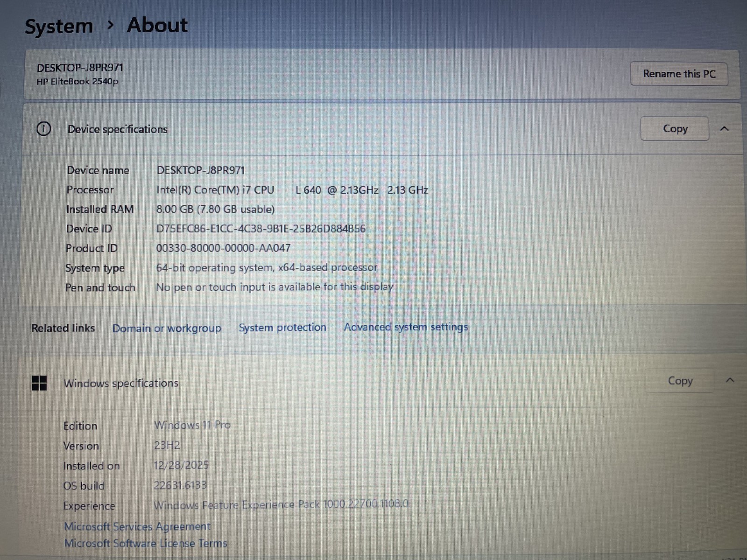Click the Device ID label

(89, 229)
